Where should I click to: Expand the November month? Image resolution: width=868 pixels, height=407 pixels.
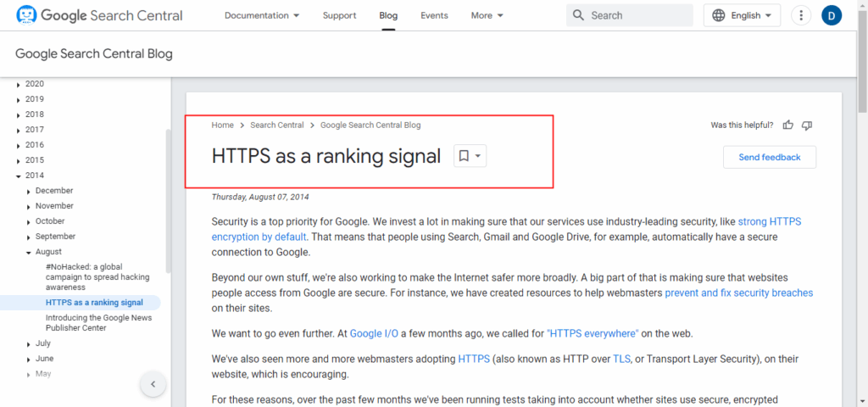coord(28,207)
